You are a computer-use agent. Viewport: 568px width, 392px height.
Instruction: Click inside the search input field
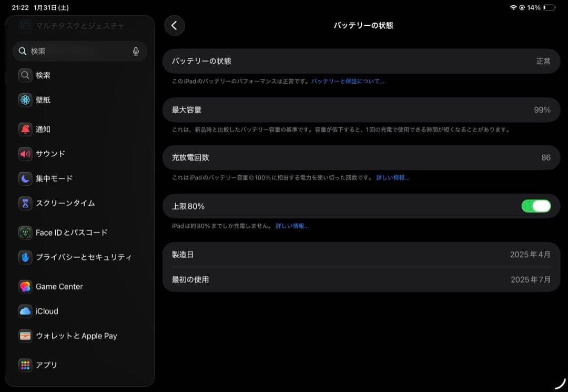tap(74, 51)
